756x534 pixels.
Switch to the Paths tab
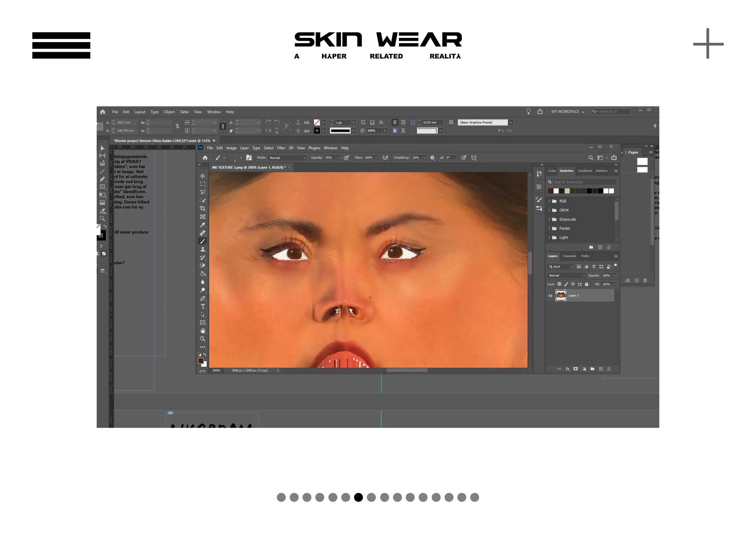585,256
